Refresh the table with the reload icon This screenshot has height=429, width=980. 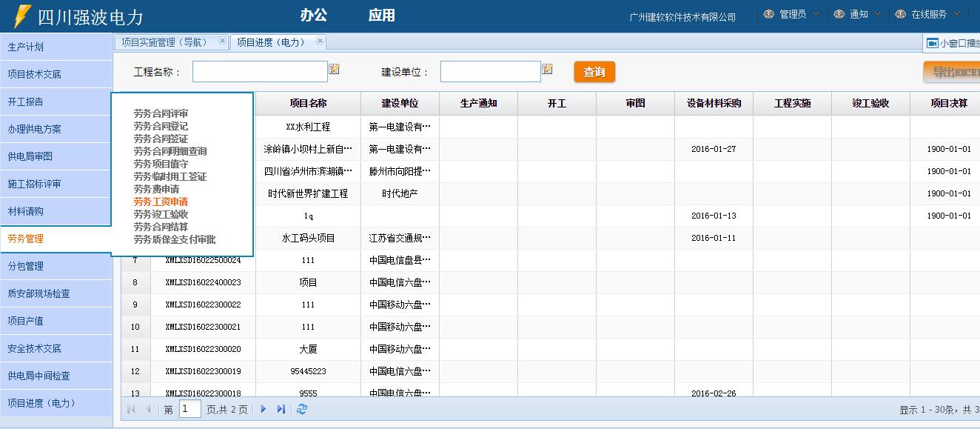301,409
